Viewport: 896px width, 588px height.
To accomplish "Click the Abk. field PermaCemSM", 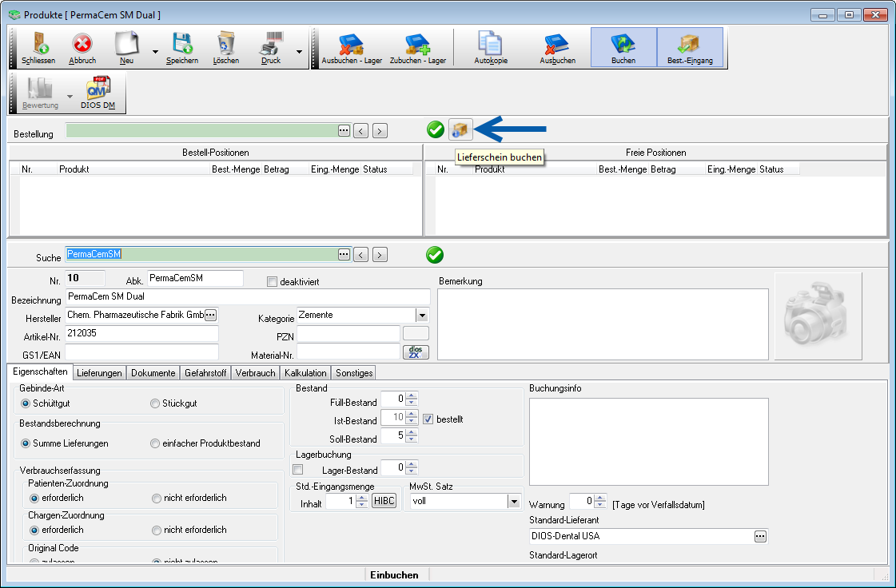I will coord(196,278).
